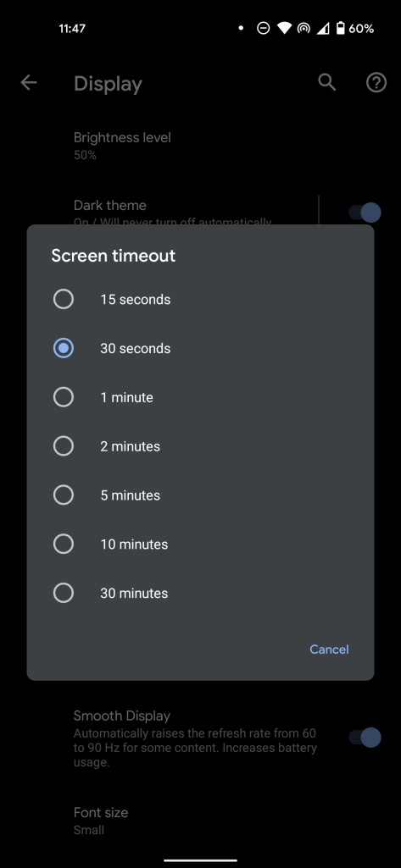Tap the Wi-Fi status icon
This screenshot has width=401, height=868.
[x=284, y=28]
